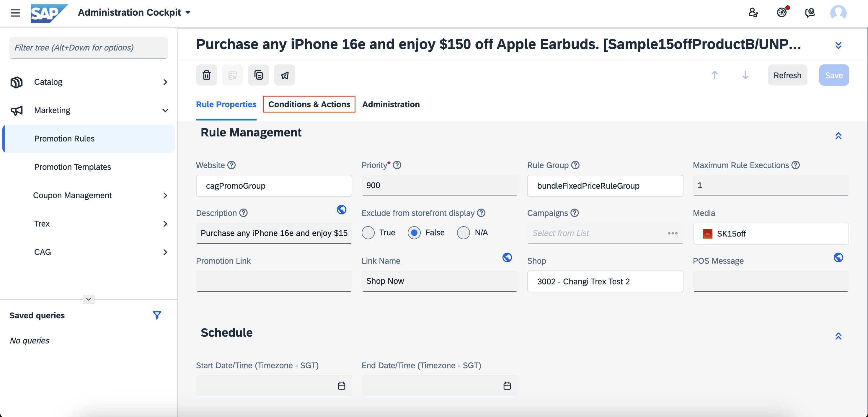Click the Refresh button
This screenshot has width=868, height=417.
click(x=787, y=75)
